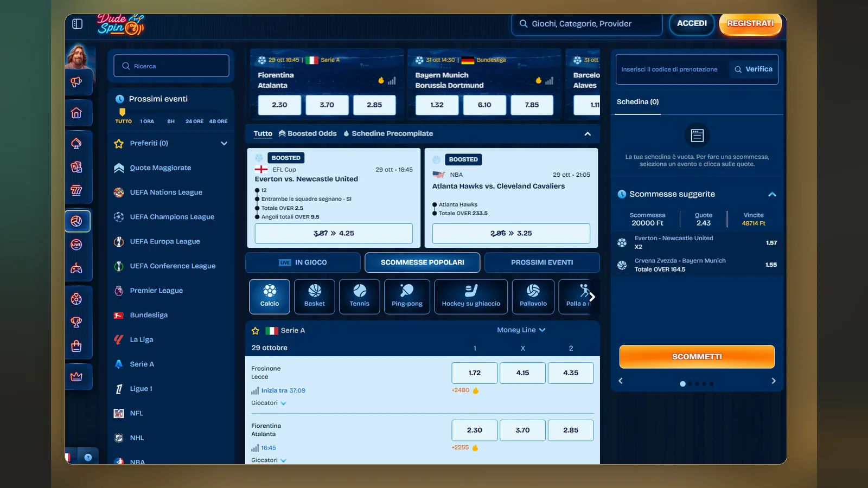
Task: Open the slots 777 icon in sidebar
Action: 76,190
